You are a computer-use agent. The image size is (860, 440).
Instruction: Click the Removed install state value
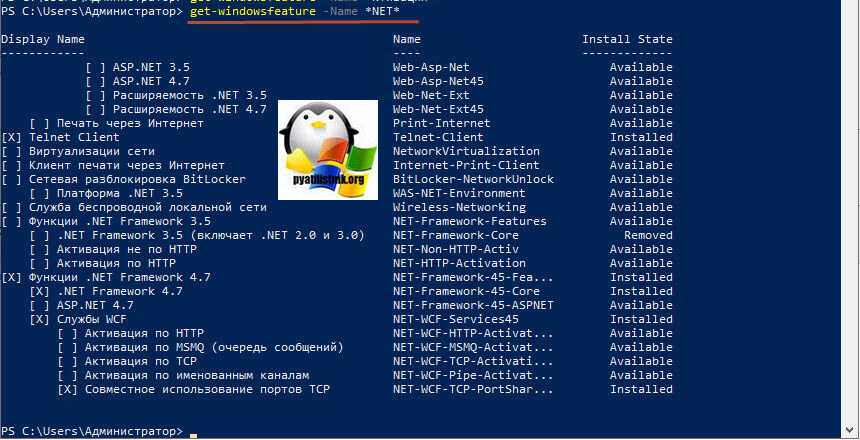click(648, 235)
